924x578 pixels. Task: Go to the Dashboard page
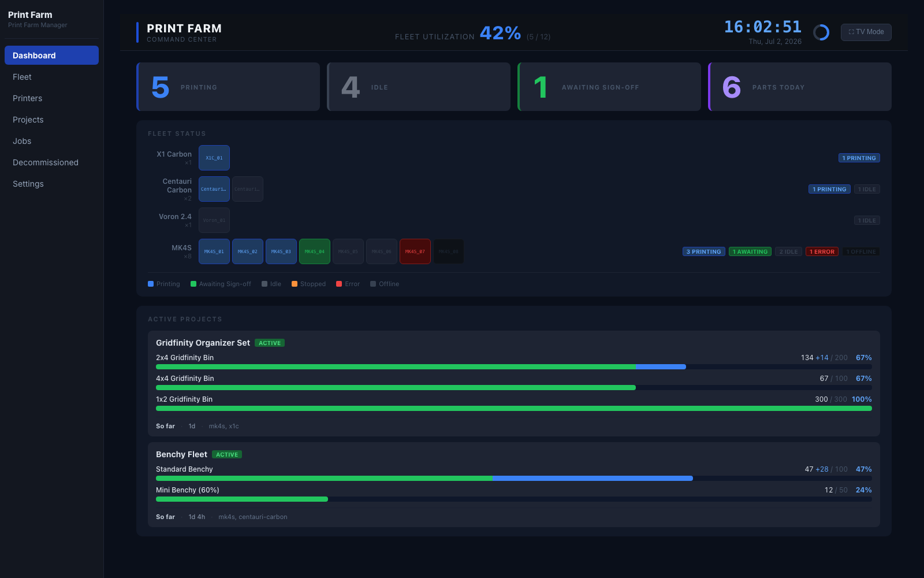(x=51, y=55)
